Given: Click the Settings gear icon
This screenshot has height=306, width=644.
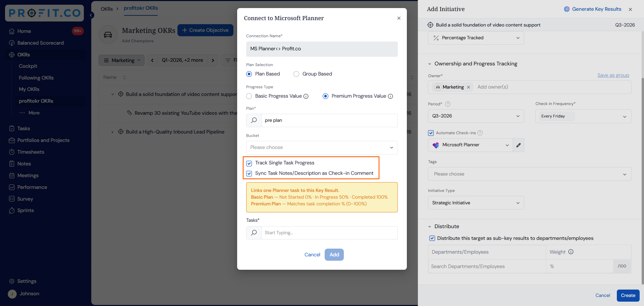Looking at the screenshot, I should (12, 281).
